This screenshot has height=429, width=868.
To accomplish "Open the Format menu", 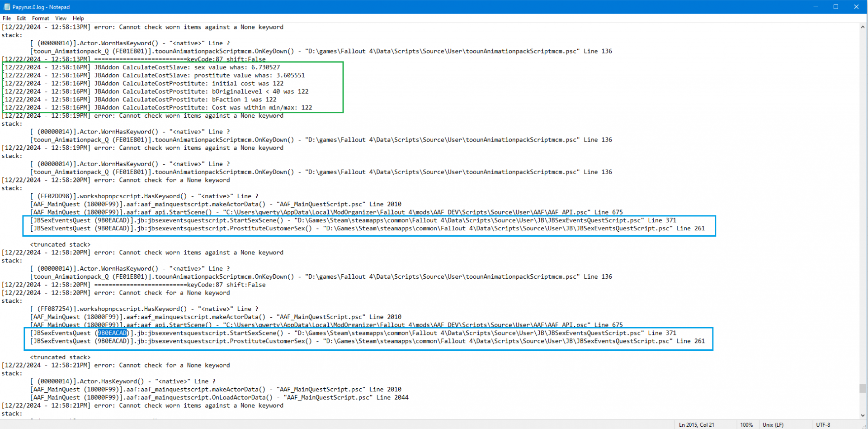I will [40, 18].
